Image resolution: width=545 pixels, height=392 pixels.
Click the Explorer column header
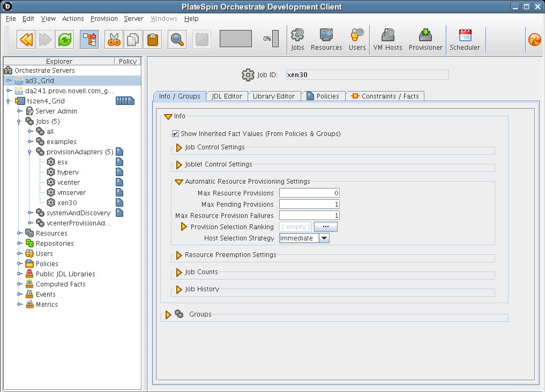59,61
